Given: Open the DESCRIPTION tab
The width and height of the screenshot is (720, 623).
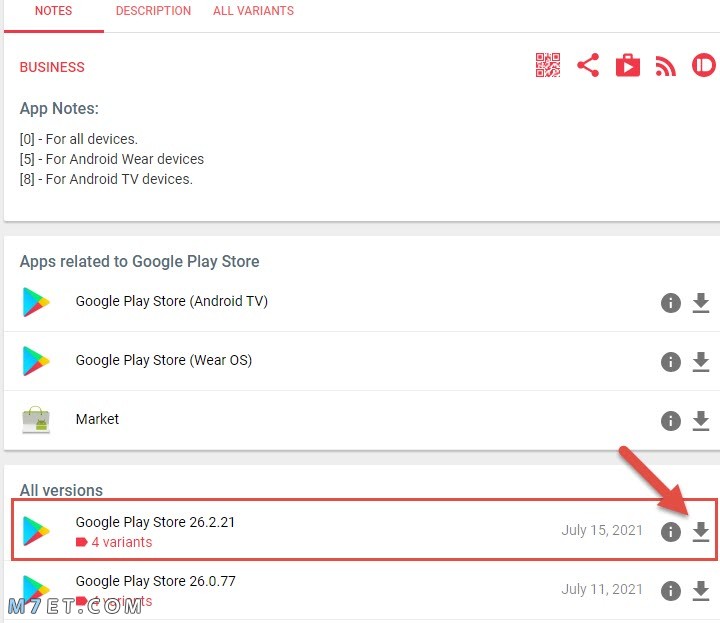Looking at the screenshot, I should [153, 11].
